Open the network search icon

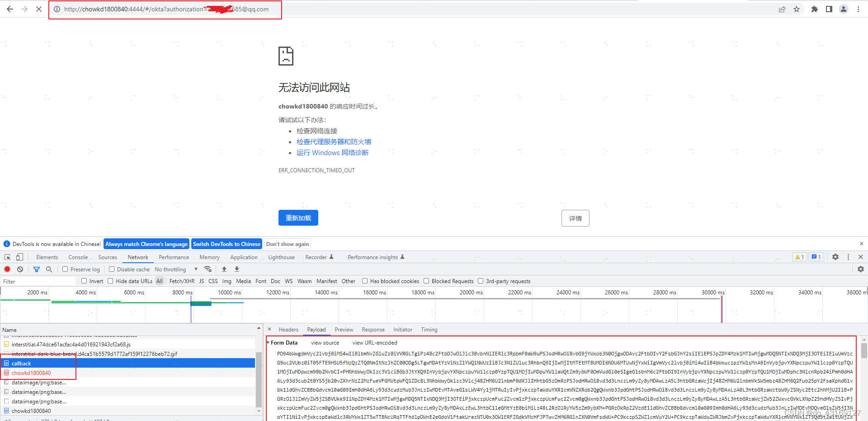click(49, 269)
